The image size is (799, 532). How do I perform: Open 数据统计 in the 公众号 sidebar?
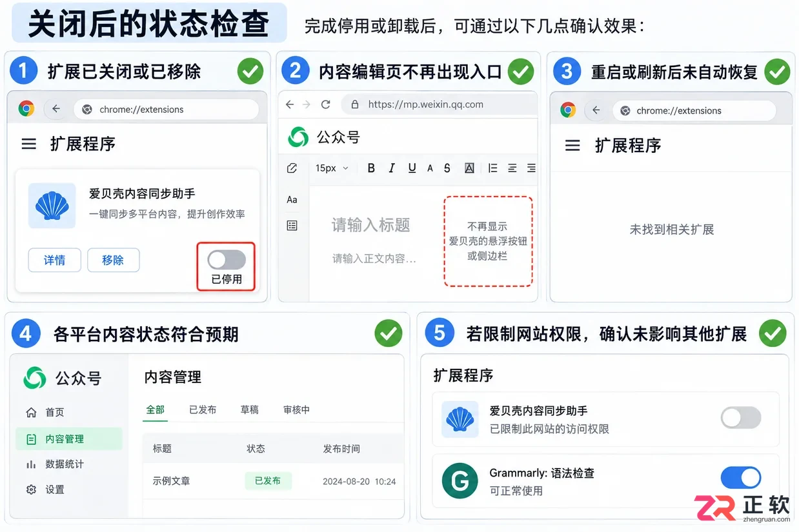(55, 464)
